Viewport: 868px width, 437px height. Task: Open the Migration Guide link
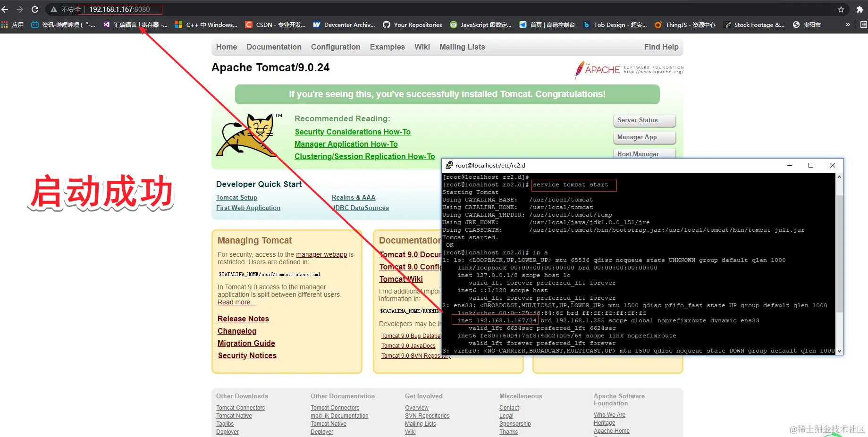tap(246, 343)
